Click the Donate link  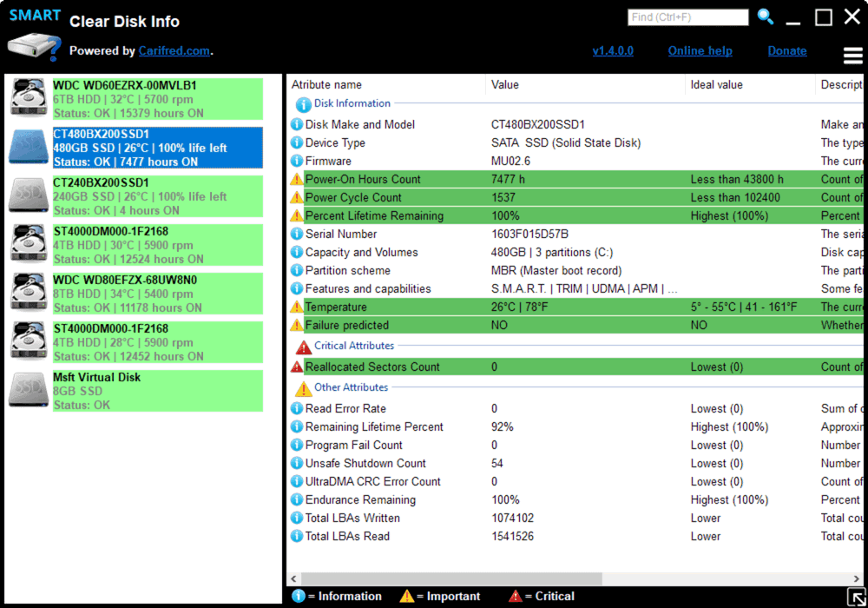click(x=787, y=51)
